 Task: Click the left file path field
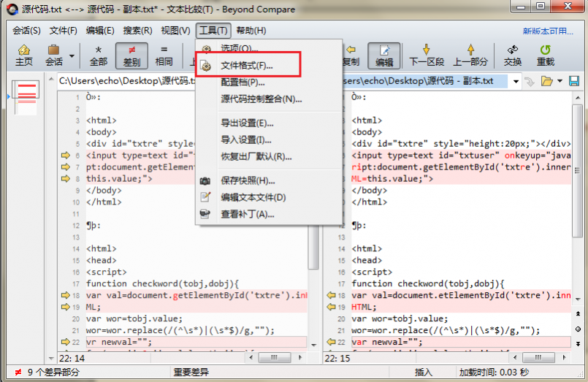click(126, 81)
